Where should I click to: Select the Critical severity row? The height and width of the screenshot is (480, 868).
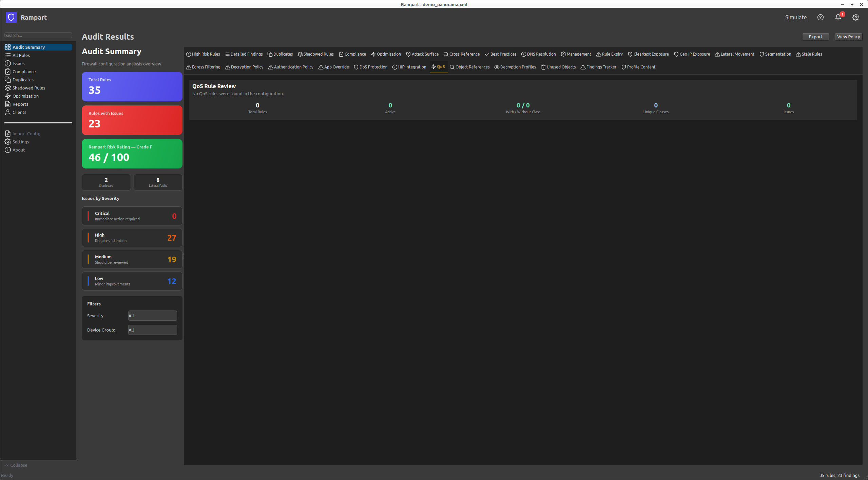[132, 216]
